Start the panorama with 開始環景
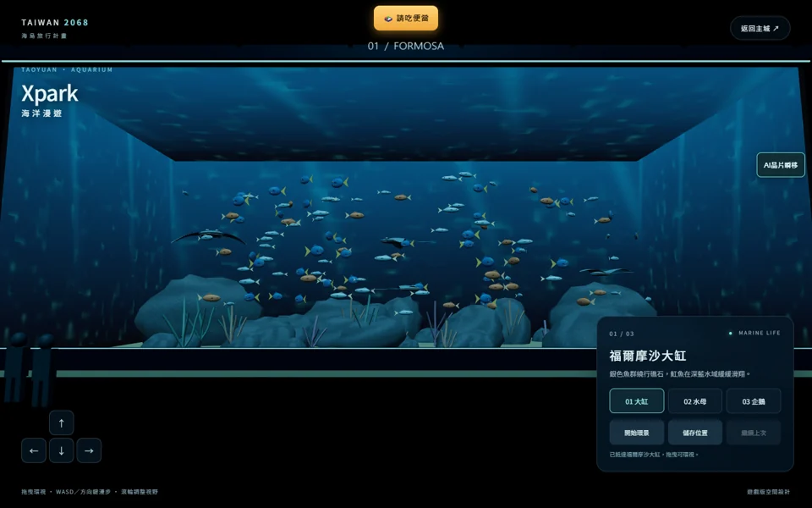 pos(636,433)
